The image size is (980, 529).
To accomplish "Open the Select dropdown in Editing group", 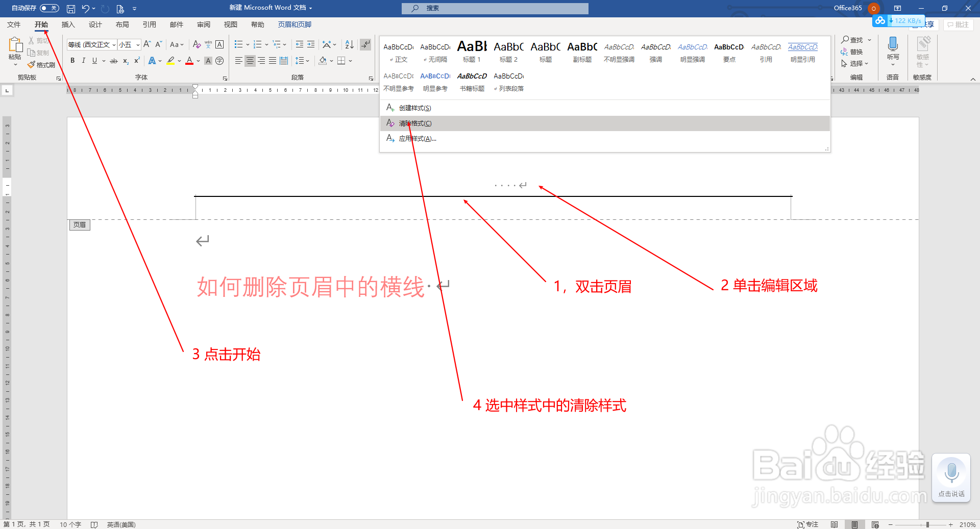I will pos(855,63).
